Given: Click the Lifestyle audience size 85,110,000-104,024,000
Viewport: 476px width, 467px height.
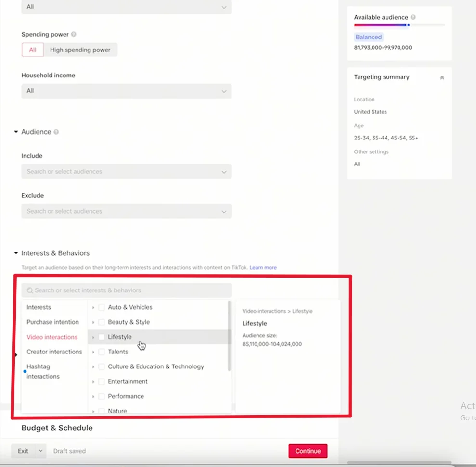Looking at the screenshot, I should [x=272, y=344].
